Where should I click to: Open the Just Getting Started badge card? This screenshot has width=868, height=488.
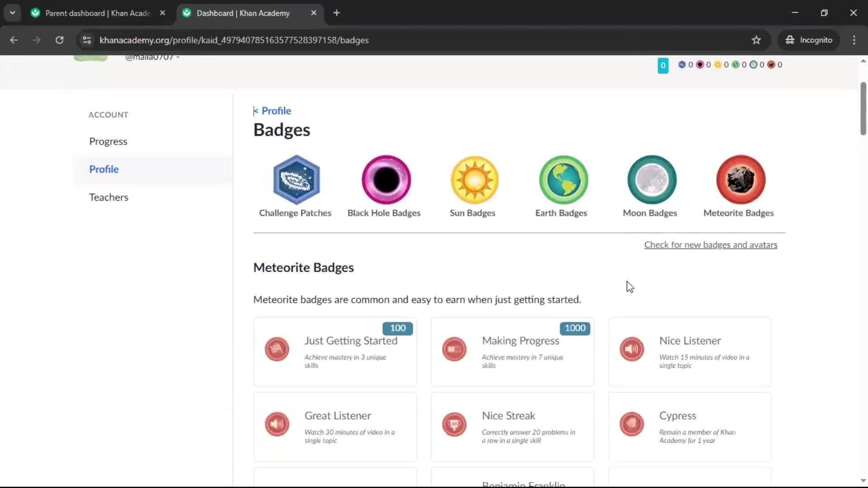coord(335,352)
